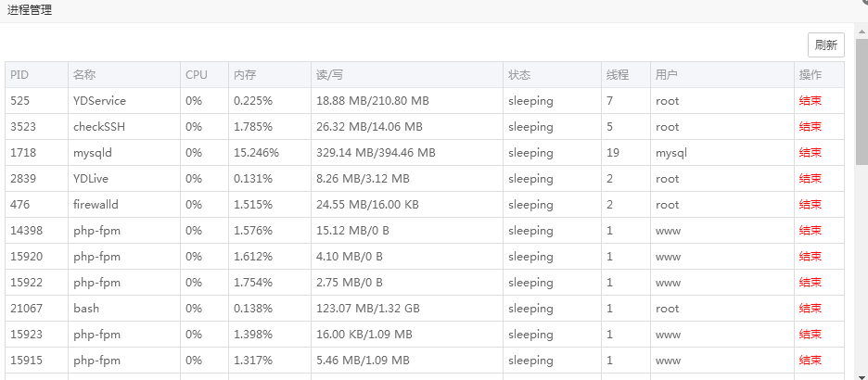
Task: Click the 名称 column header
Action: pos(84,74)
